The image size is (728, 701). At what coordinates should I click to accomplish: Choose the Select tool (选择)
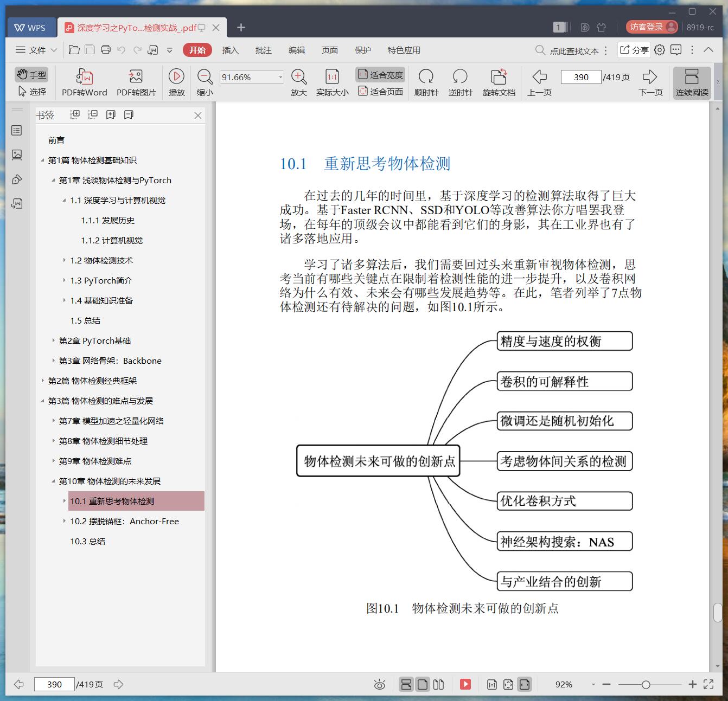[x=31, y=92]
